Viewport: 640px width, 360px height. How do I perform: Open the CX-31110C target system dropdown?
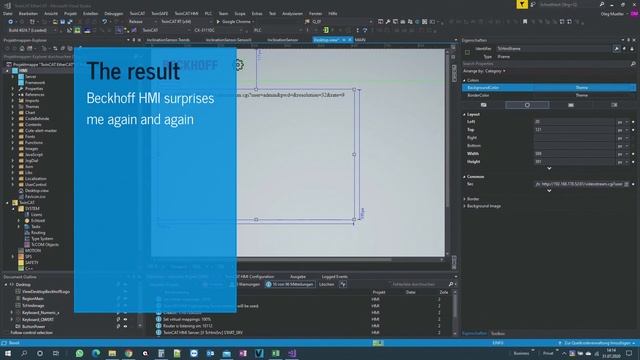coord(219,30)
